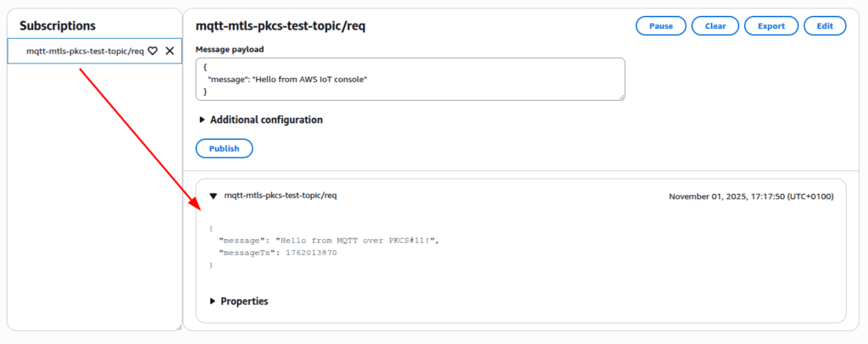Click the payload text area resize handle
Image resolution: width=868 pixels, height=344 pixels.
(621, 97)
